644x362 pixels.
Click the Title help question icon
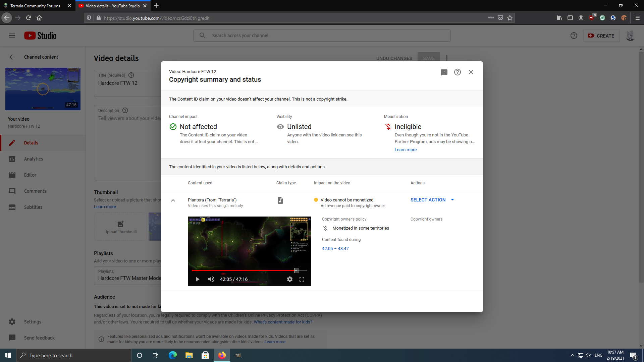(131, 75)
